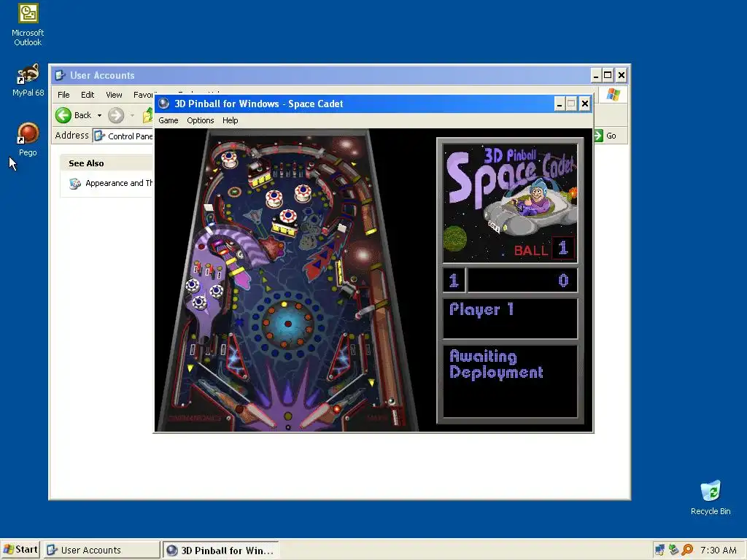Image resolution: width=747 pixels, height=560 pixels.
Task: Click the 3D Pinball taskbar button
Action: 220,550
